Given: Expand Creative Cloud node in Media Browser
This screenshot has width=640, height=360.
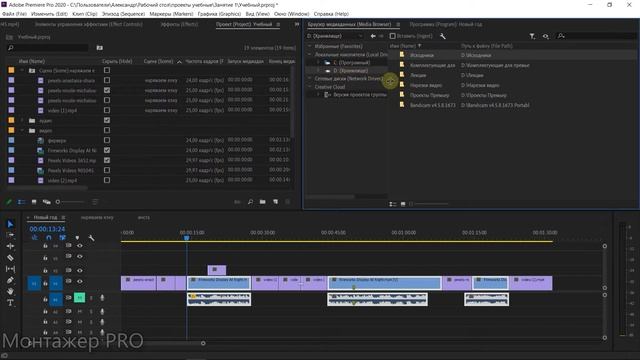Looking at the screenshot, I should tap(310, 87).
